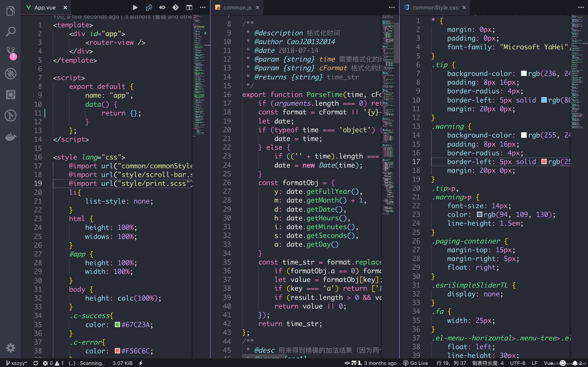Open the Manage gear menu
The height and width of the screenshot is (367, 588).
[x=11, y=348]
